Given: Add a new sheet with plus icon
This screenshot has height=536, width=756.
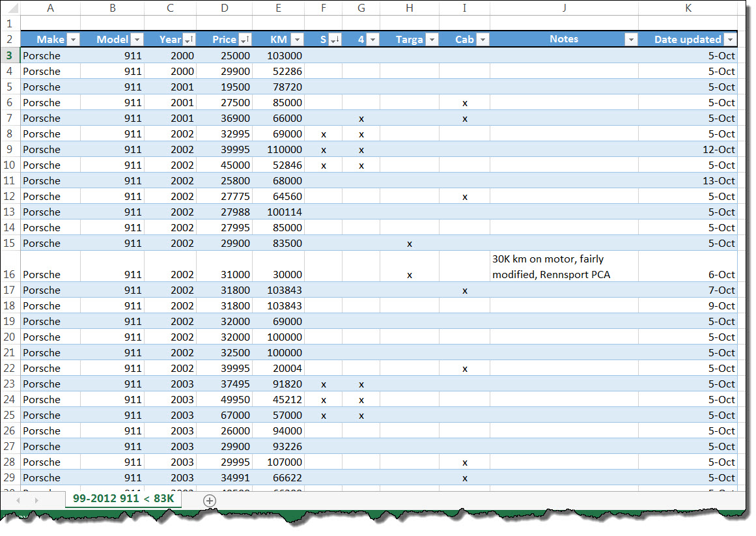Looking at the screenshot, I should 209,500.
